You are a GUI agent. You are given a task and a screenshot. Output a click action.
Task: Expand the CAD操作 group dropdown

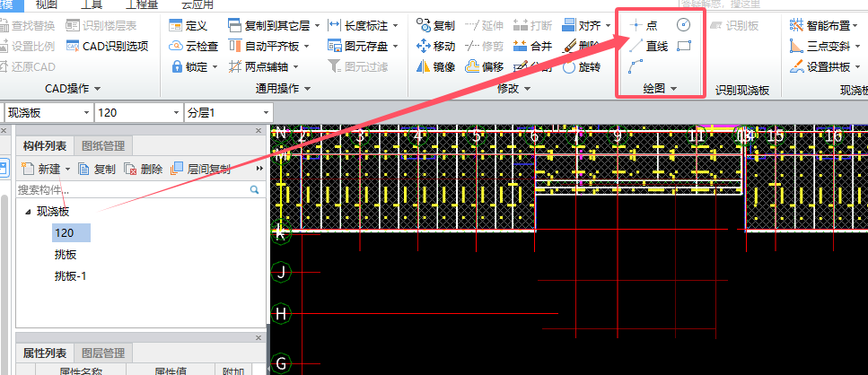(x=98, y=89)
